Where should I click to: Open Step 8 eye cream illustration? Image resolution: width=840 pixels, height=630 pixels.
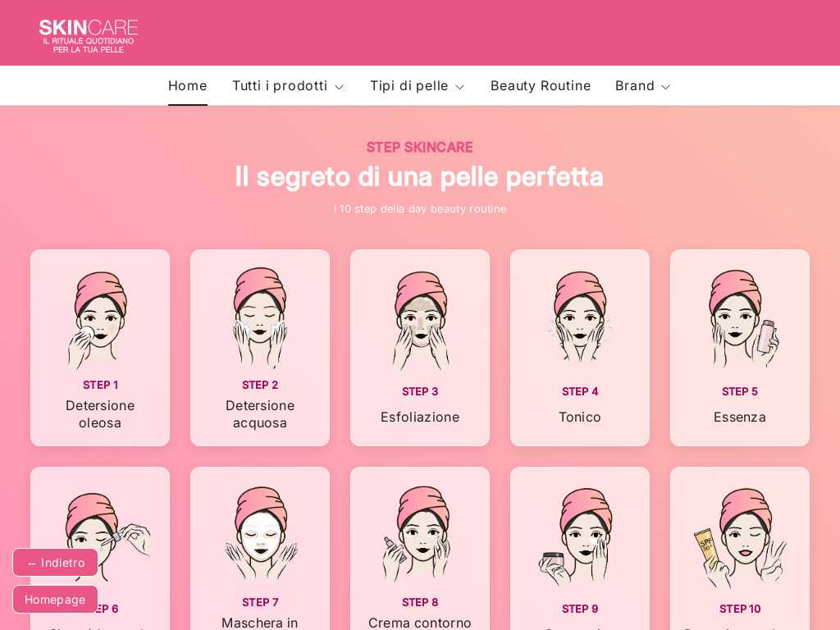click(x=419, y=534)
